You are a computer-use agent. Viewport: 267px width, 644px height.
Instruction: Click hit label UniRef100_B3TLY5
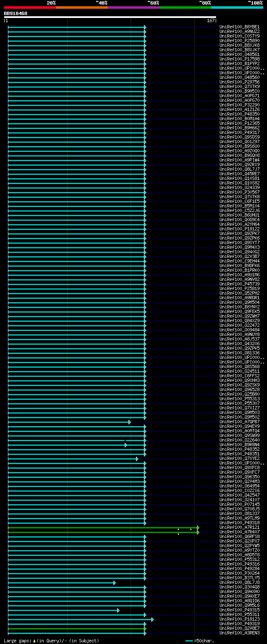click(x=239, y=578)
